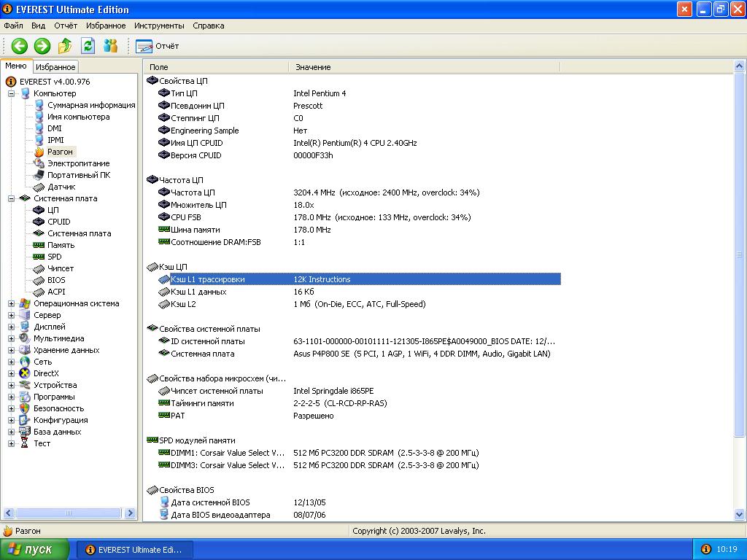Click the green Back arrow toolbar icon

19,46
